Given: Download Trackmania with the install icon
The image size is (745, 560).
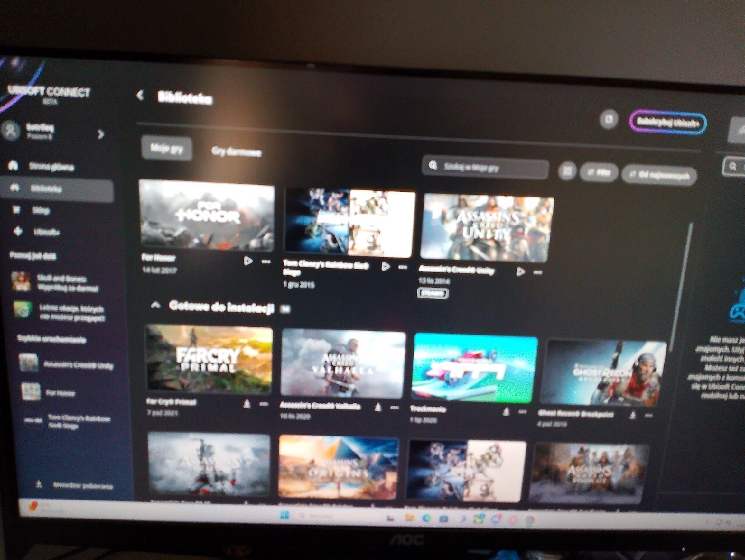Looking at the screenshot, I should 506,411.
